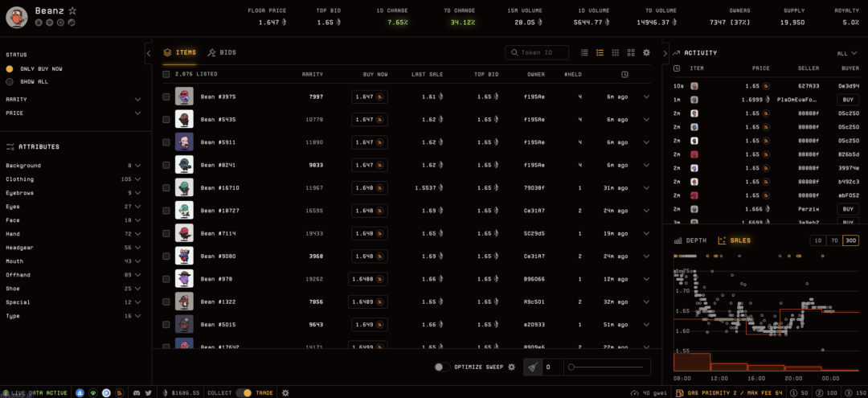Toggle the Optimize Sweep switch
The image size is (868, 398).
442,367
